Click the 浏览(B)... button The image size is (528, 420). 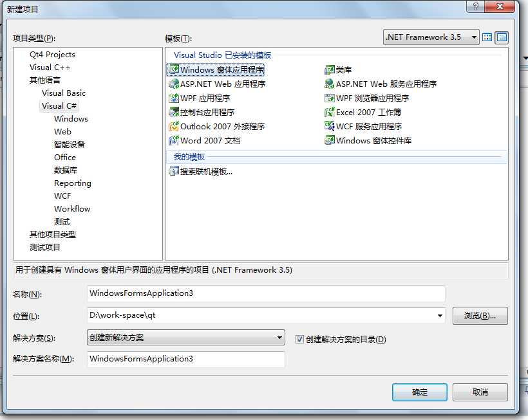[480, 315]
